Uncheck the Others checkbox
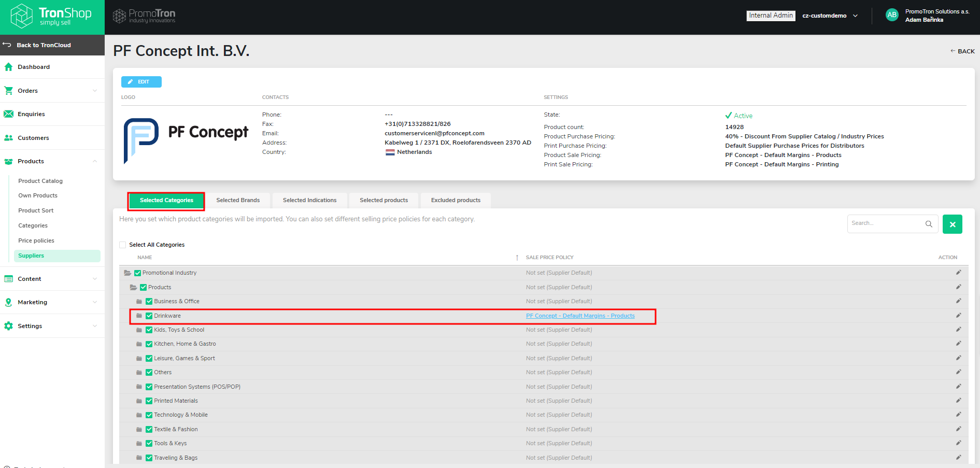Image resolution: width=980 pixels, height=468 pixels. [149, 372]
